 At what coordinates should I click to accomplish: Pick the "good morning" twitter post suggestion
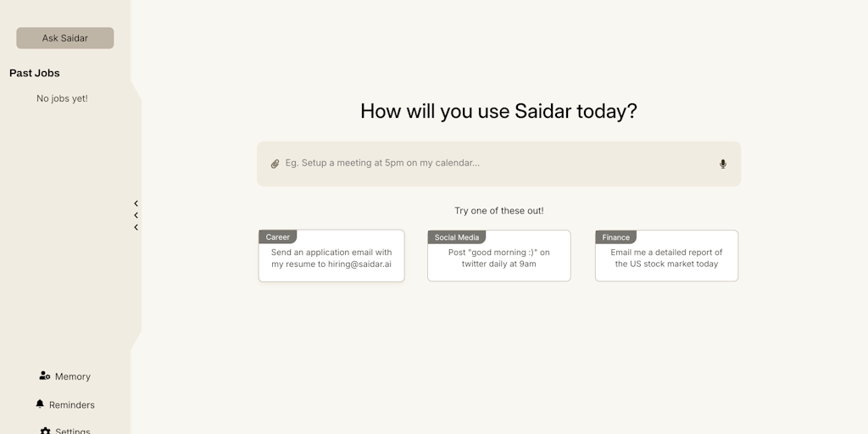[x=498, y=259]
